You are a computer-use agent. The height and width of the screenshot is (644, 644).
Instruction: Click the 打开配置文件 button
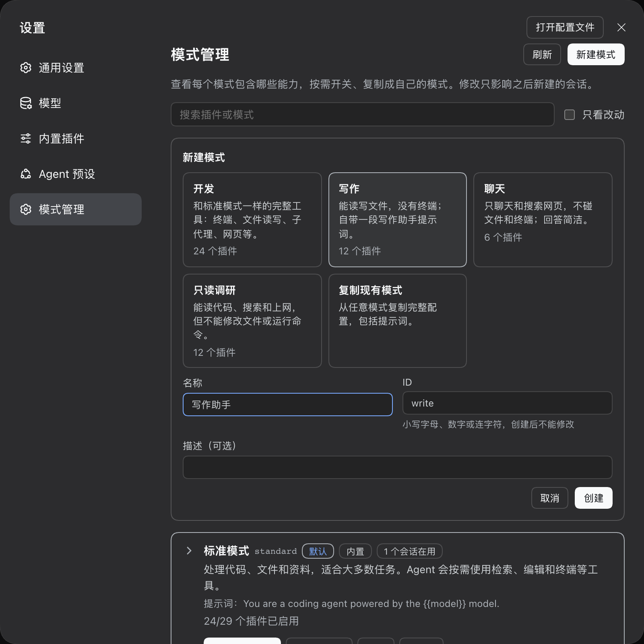click(565, 27)
